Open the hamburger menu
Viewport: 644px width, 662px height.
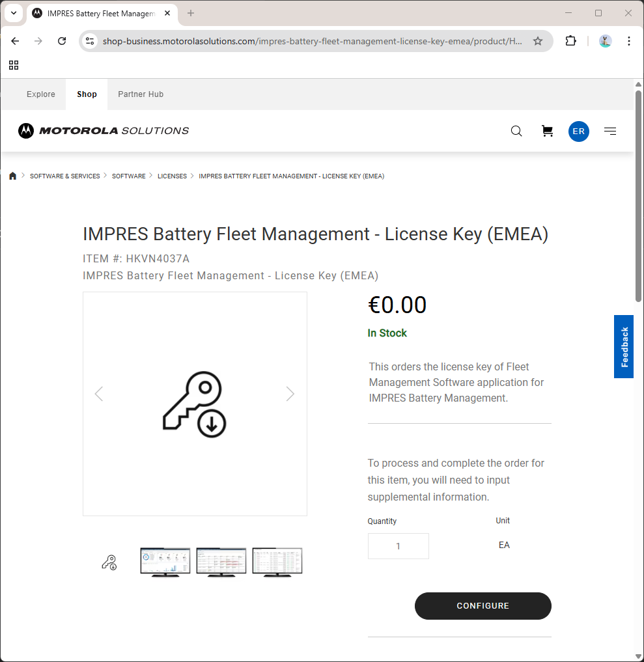click(x=609, y=131)
